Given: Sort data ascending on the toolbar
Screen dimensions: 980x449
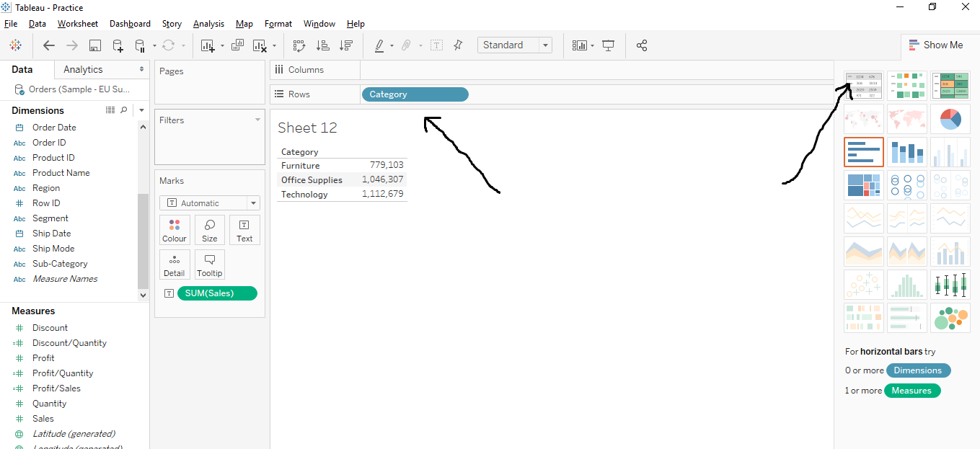Looking at the screenshot, I should click(323, 45).
